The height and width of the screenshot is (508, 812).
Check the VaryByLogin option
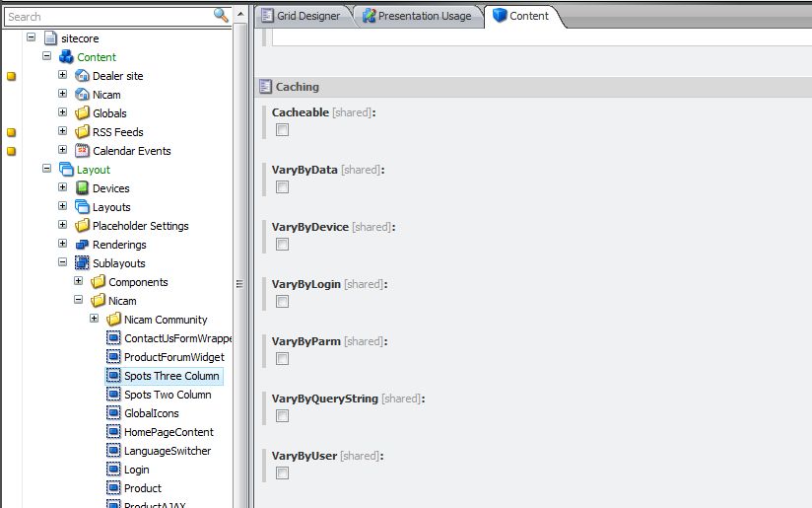[x=282, y=301]
